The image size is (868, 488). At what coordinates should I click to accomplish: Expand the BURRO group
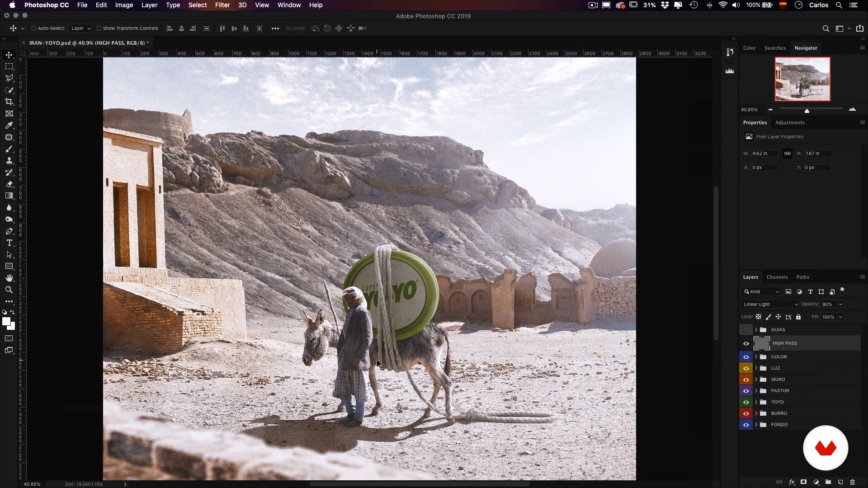point(756,413)
